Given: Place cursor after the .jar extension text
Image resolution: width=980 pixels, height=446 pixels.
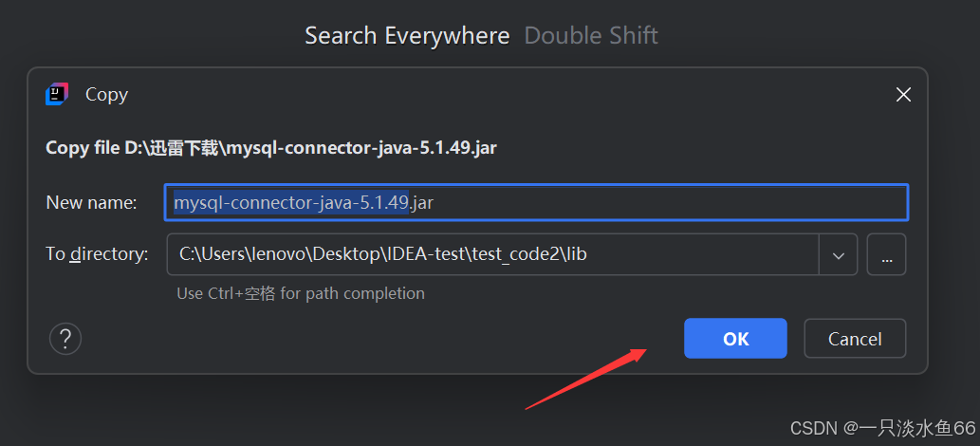Looking at the screenshot, I should (435, 202).
